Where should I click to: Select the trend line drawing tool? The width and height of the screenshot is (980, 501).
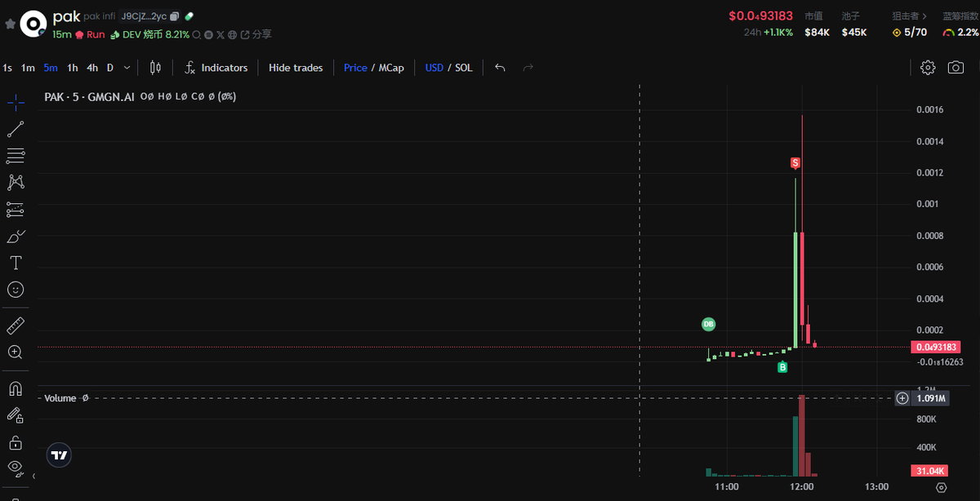click(16, 129)
